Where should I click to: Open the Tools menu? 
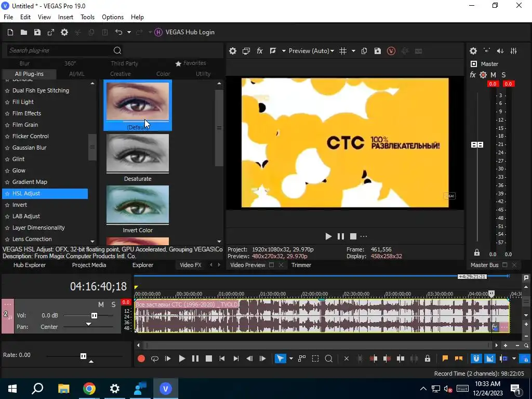(x=87, y=17)
